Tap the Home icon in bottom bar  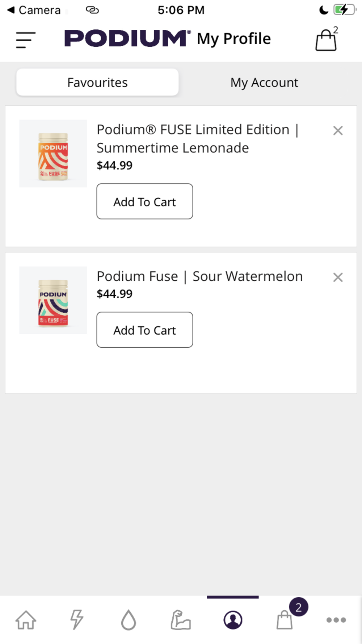pos(26,620)
